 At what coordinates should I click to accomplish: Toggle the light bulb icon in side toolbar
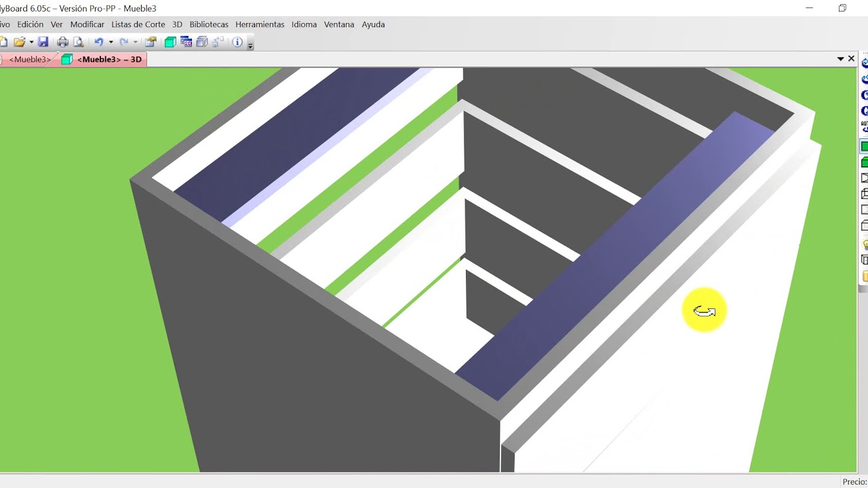pos(865,245)
